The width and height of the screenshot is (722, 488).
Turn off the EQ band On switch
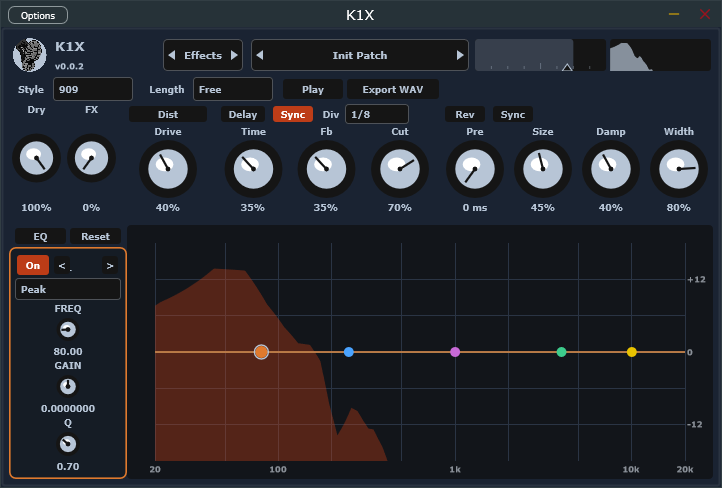(x=33, y=266)
